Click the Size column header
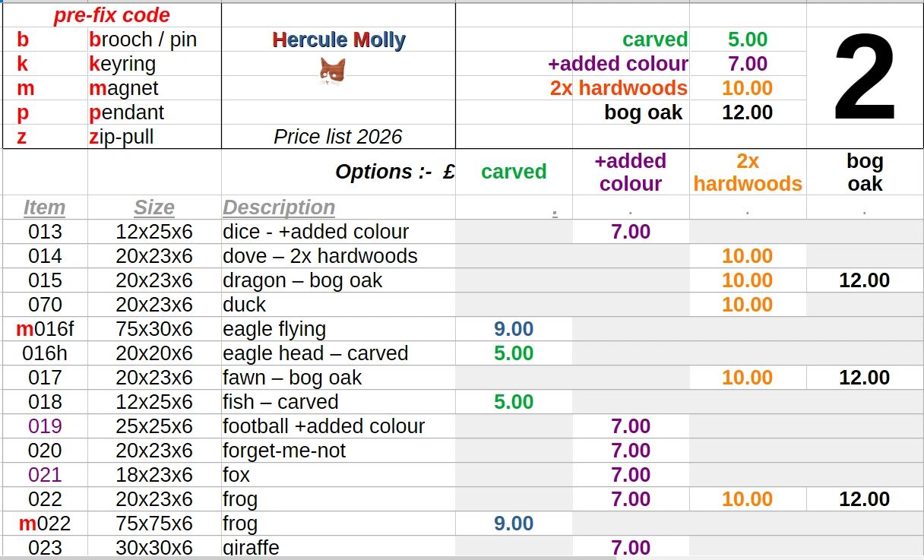This screenshot has height=560, width=924. coord(154,207)
